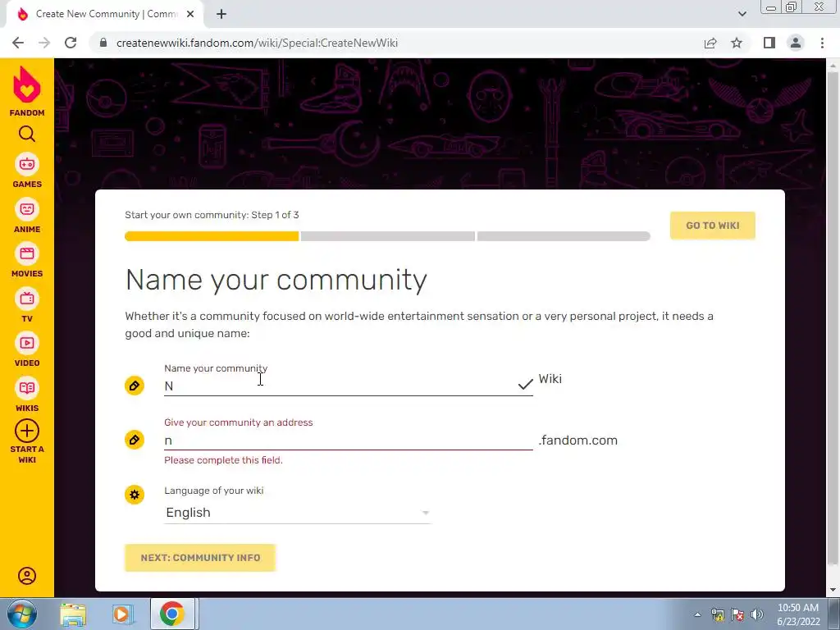Image resolution: width=840 pixels, height=630 pixels.
Task: Close the Create New Community tab
Action: (190, 14)
